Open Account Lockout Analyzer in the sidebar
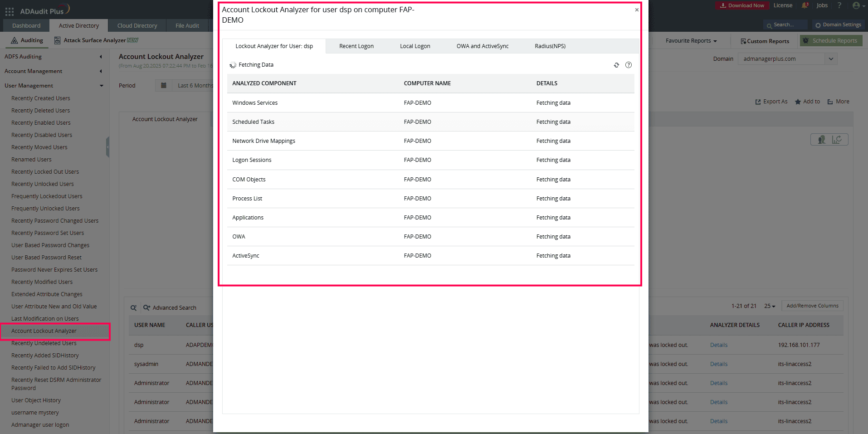The width and height of the screenshot is (868, 434). 43,331
